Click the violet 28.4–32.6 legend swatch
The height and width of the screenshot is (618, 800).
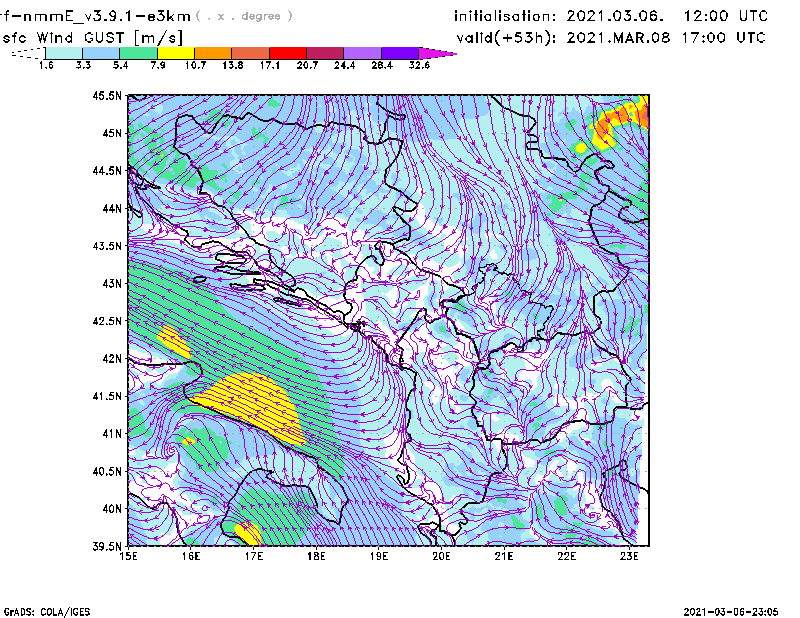click(x=400, y=53)
